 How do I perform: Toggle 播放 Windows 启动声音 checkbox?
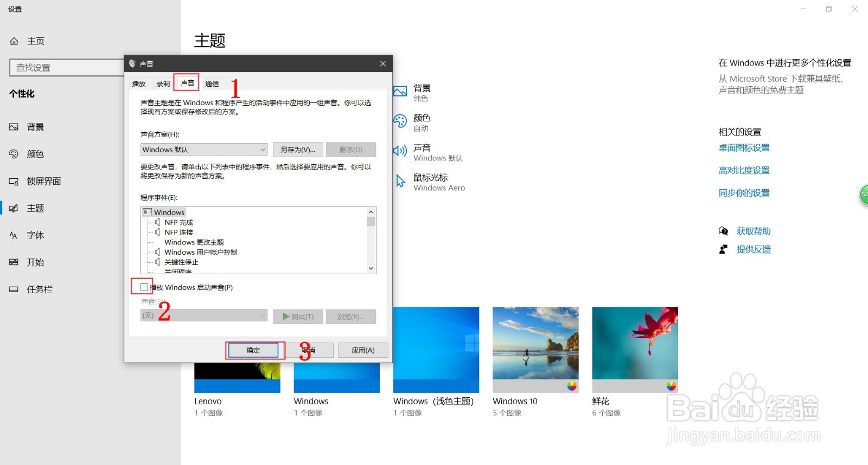click(x=144, y=287)
